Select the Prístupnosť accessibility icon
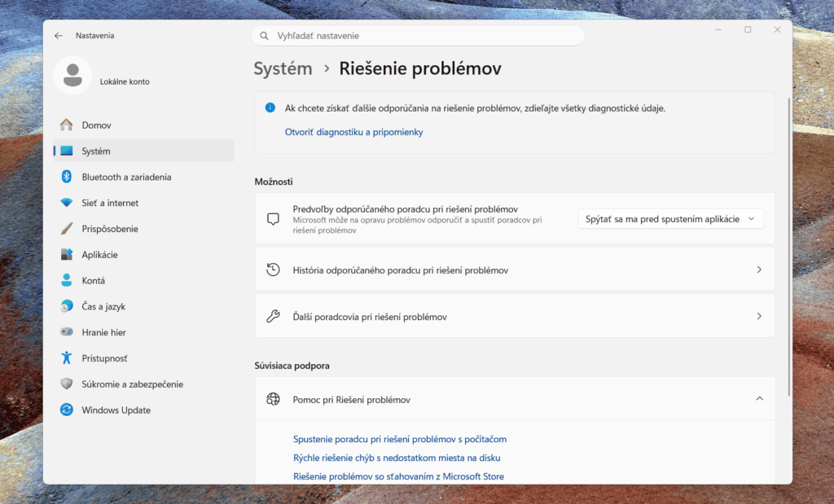The height and width of the screenshot is (504, 834). click(x=67, y=357)
